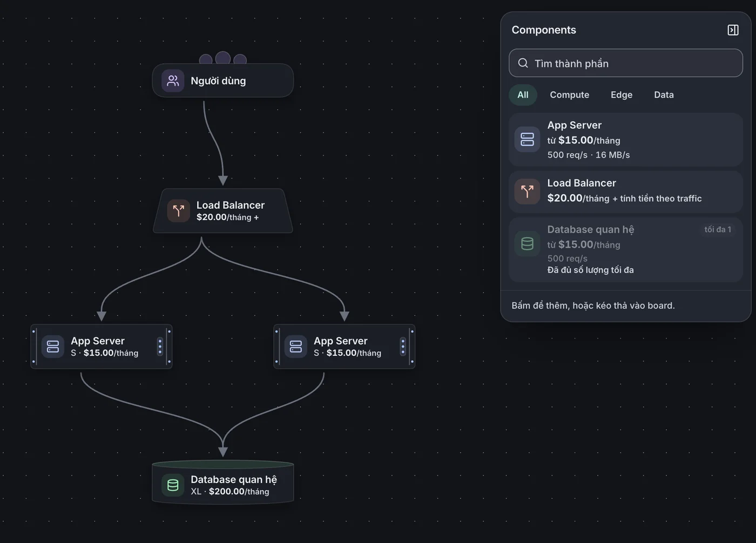Click the Components panel title

544,30
